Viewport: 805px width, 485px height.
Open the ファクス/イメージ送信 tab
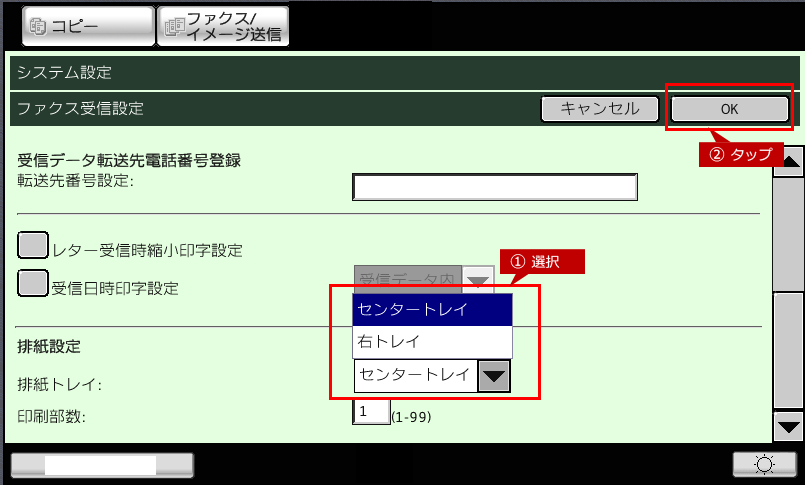tap(222, 27)
